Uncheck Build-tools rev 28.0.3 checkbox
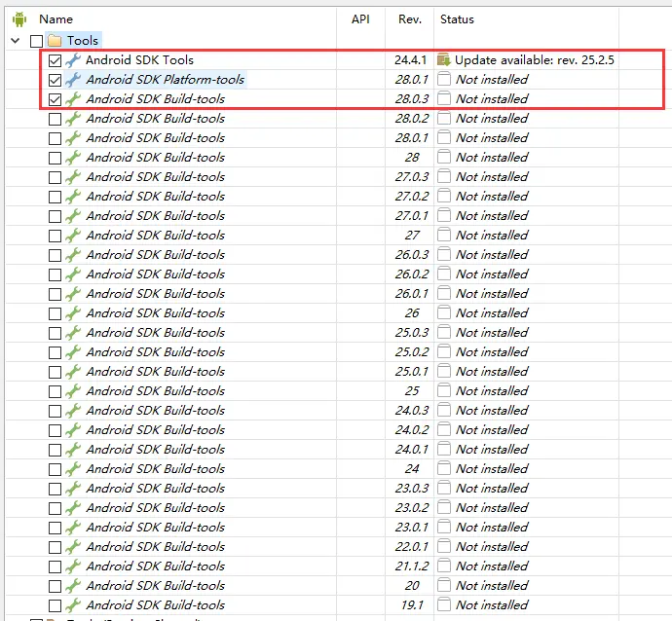Viewport: 672px width, 621px height. click(x=55, y=100)
